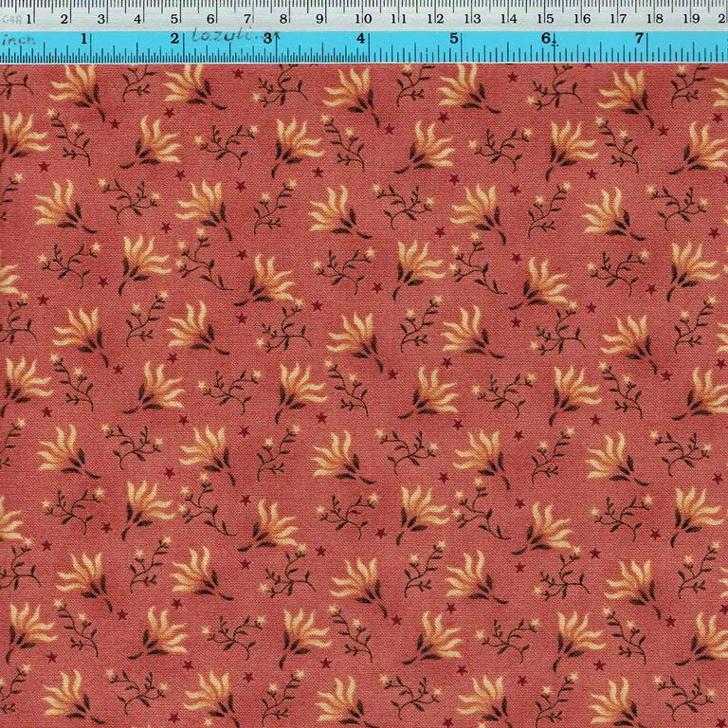The height and width of the screenshot is (728, 728).
Task: Click number 6 on the blue inch ruler
Action: 546,39
